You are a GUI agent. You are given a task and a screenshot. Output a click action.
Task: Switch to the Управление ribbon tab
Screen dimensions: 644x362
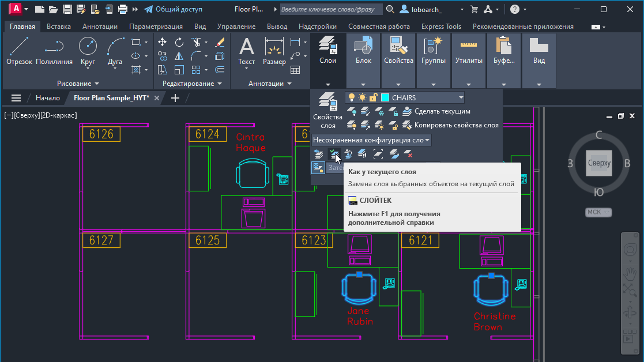pos(236,27)
